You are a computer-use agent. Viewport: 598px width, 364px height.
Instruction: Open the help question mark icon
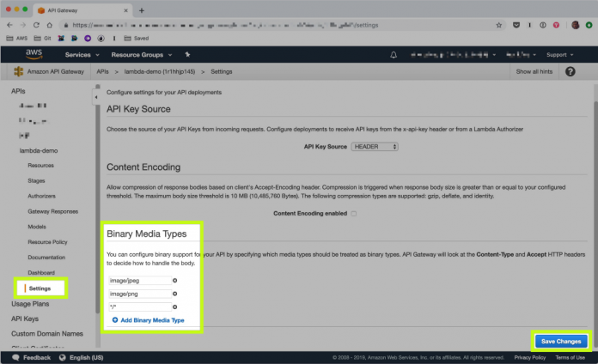(570, 71)
